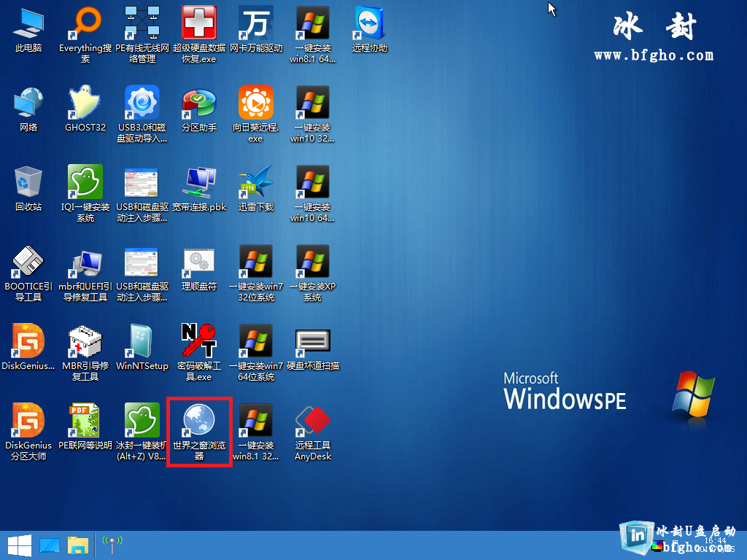The height and width of the screenshot is (560, 747).
Task: Select 一键安装 win8.1 64 icon
Action: pyautogui.click(x=312, y=34)
